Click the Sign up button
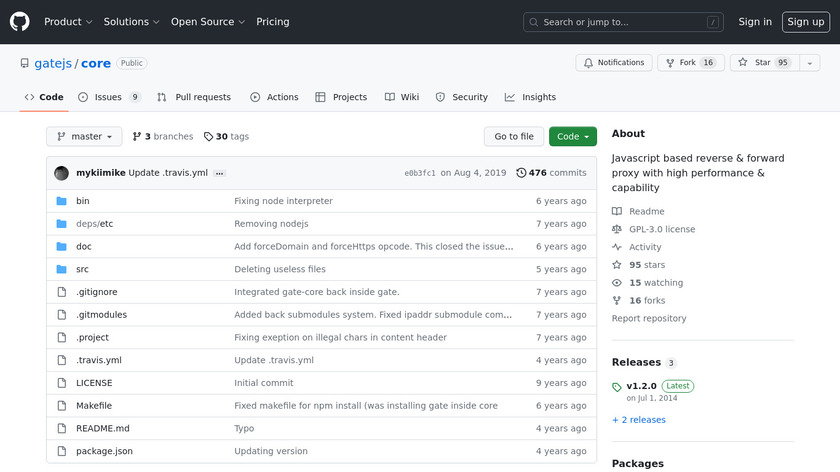840x472 pixels. (805, 22)
